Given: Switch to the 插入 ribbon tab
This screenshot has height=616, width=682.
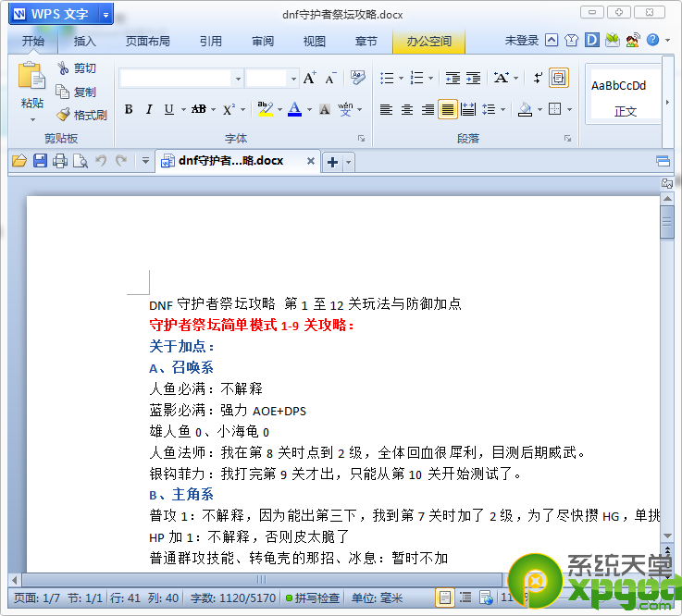Looking at the screenshot, I should (x=84, y=42).
